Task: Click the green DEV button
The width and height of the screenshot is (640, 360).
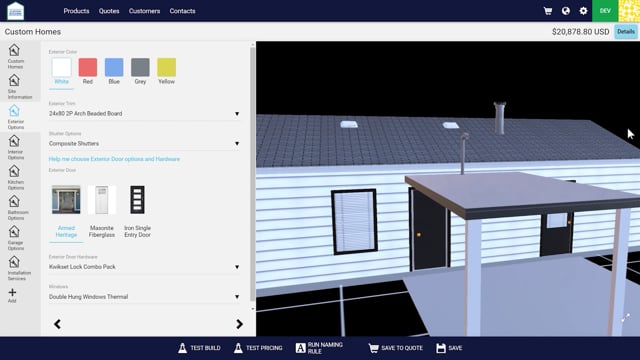Action: coord(605,11)
